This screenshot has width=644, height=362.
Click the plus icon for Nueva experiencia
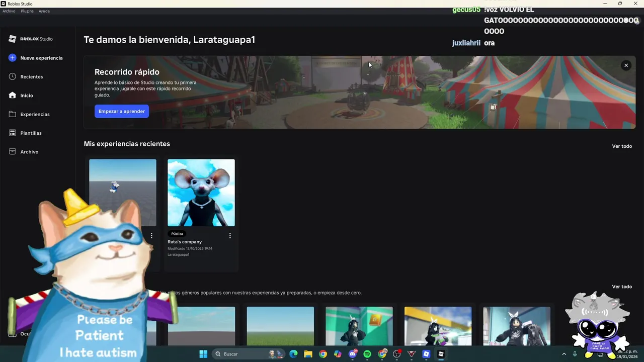point(13,58)
